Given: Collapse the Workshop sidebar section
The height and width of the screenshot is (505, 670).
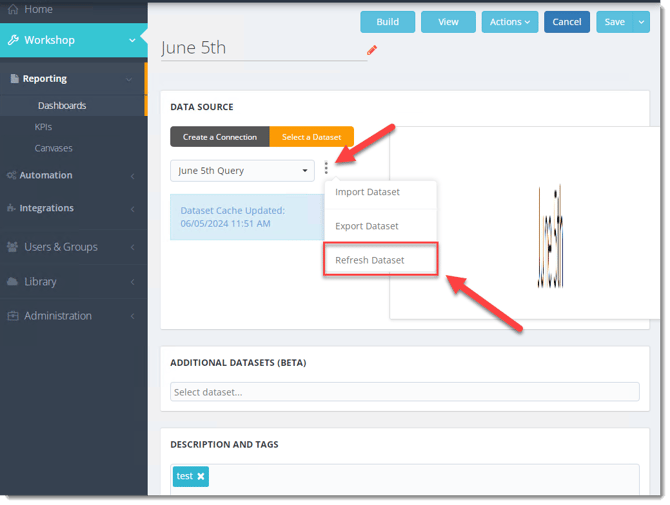Looking at the screenshot, I should [x=132, y=40].
